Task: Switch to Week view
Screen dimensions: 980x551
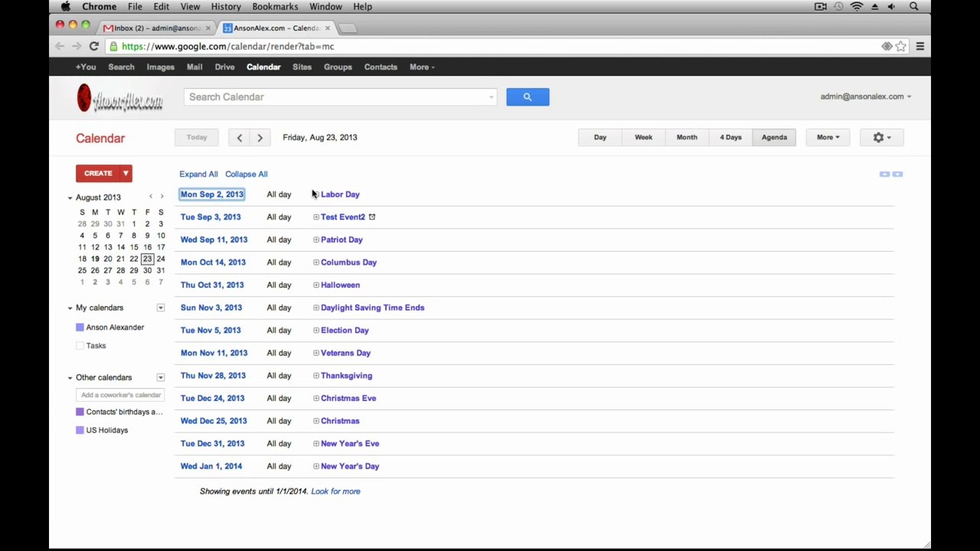Action: coord(643,138)
